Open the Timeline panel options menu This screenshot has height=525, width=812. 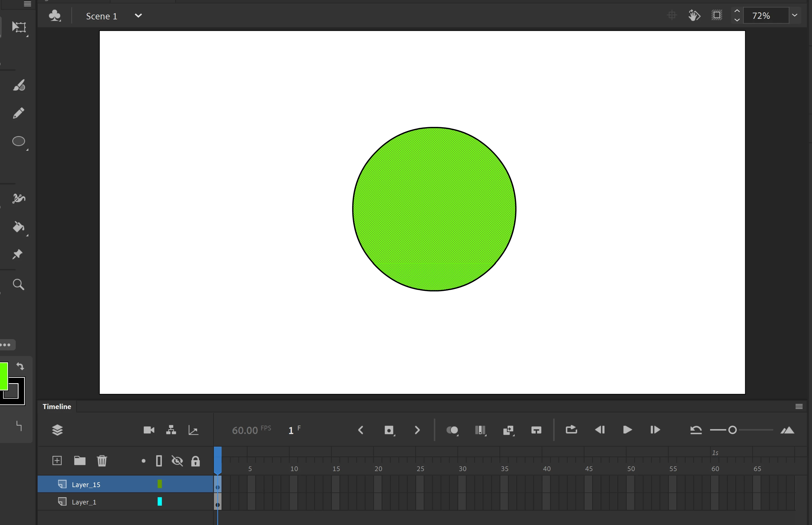click(x=799, y=406)
